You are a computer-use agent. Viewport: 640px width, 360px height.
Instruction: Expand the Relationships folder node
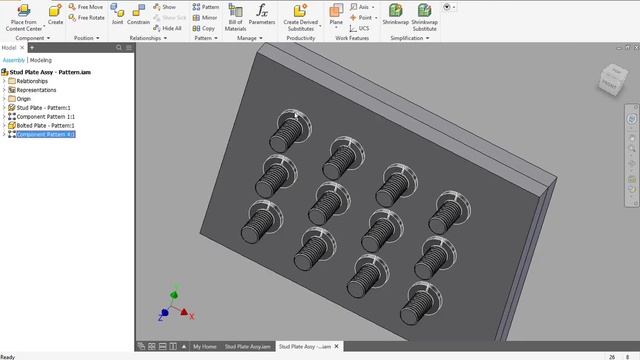point(4,81)
